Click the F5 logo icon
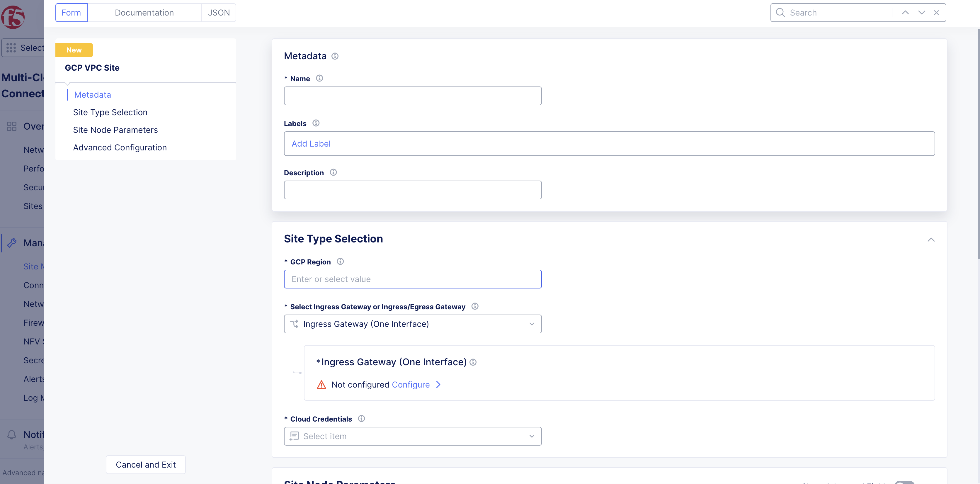 point(13,17)
